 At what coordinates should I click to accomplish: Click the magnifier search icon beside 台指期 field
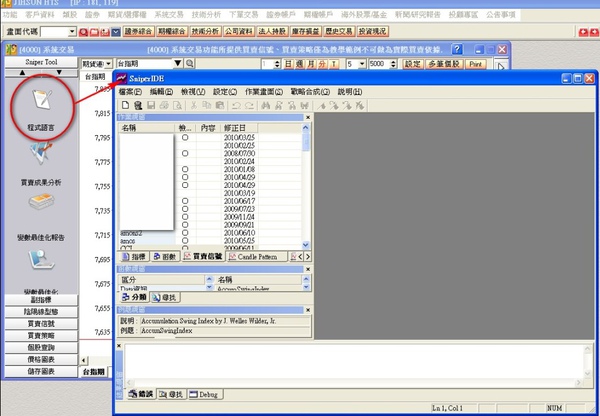(190, 64)
